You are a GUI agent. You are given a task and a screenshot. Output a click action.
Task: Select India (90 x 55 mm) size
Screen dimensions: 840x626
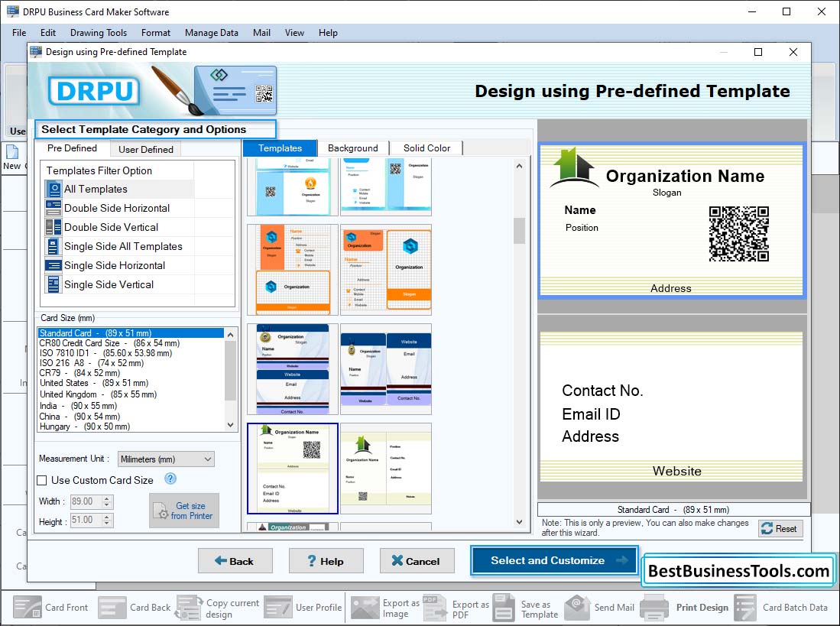[x=130, y=406]
